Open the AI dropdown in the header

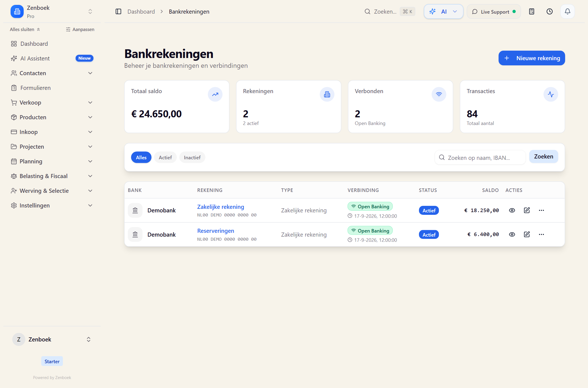click(443, 11)
